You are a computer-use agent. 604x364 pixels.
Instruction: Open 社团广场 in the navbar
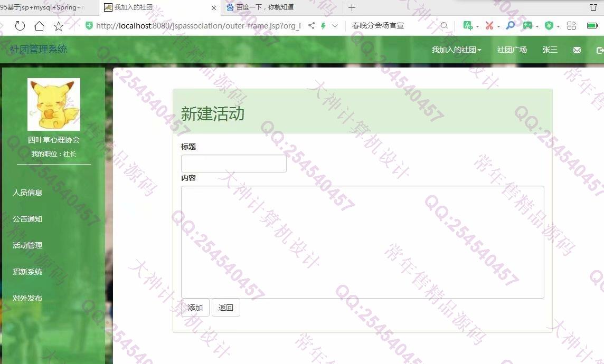[x=512, y=50]
